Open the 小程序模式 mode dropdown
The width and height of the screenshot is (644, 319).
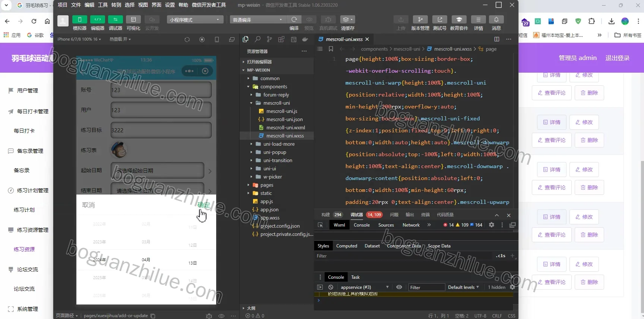pos(195,19)
